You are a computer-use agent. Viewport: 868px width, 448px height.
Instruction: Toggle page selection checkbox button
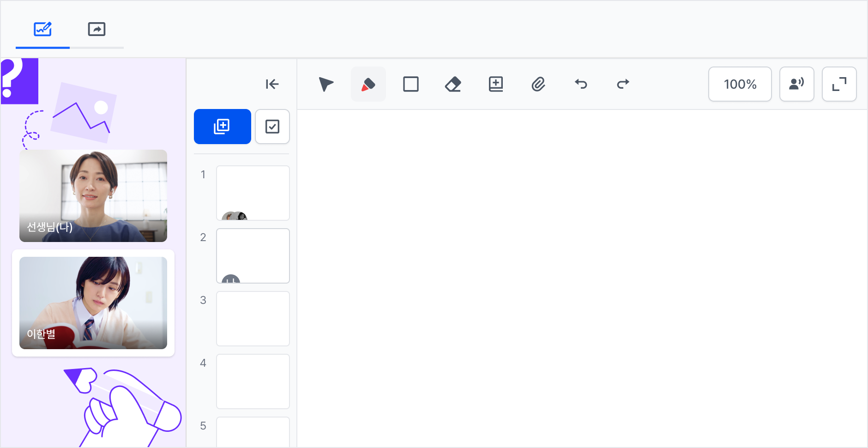click(272, 127)
